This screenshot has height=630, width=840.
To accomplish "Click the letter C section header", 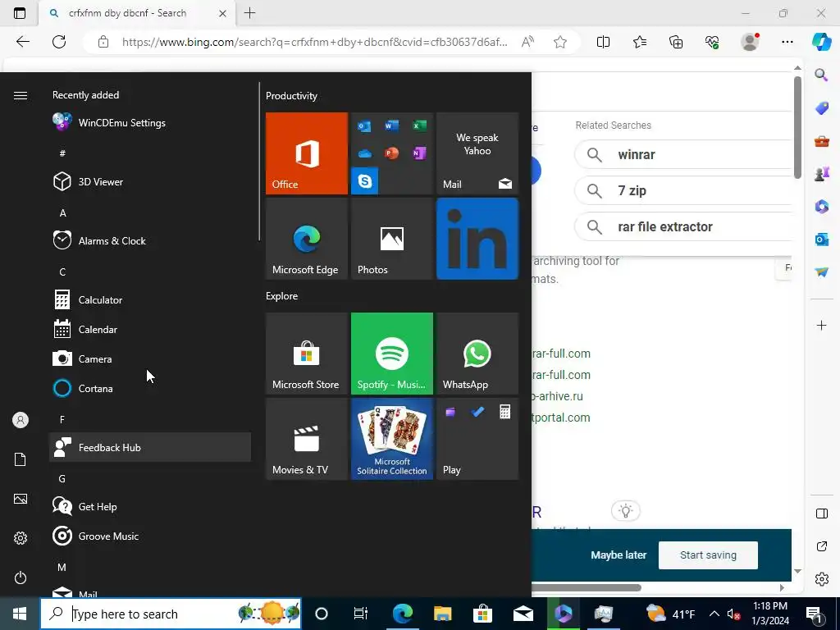I will point(62,272).
